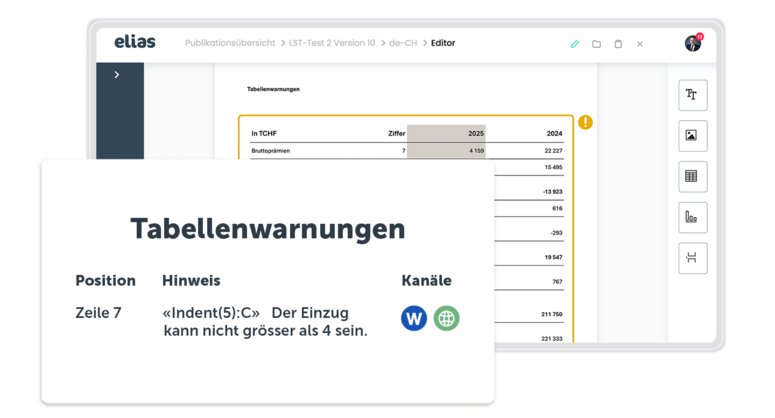Open the folder icon in the header

(x=596, y=44)
